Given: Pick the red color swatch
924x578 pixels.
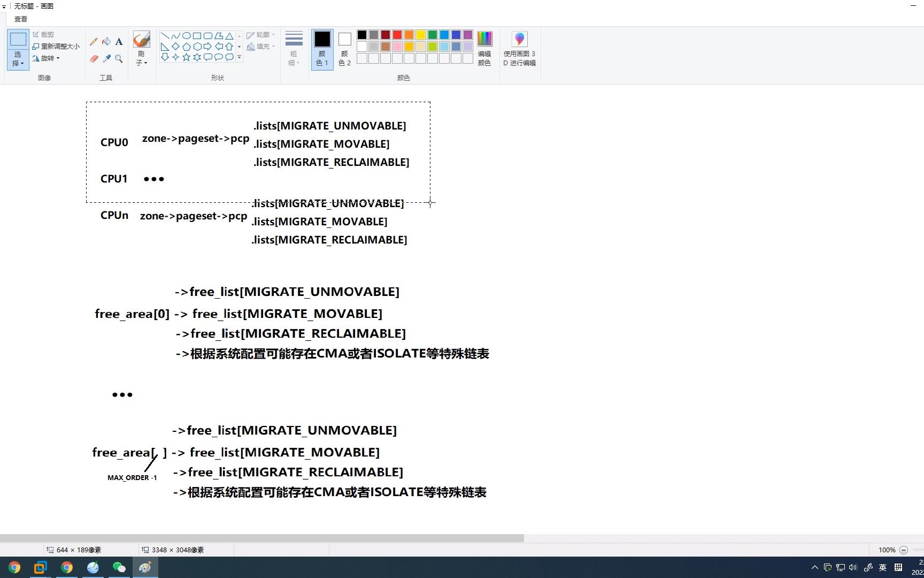Looking at the screenshot, I should point(397,34).
